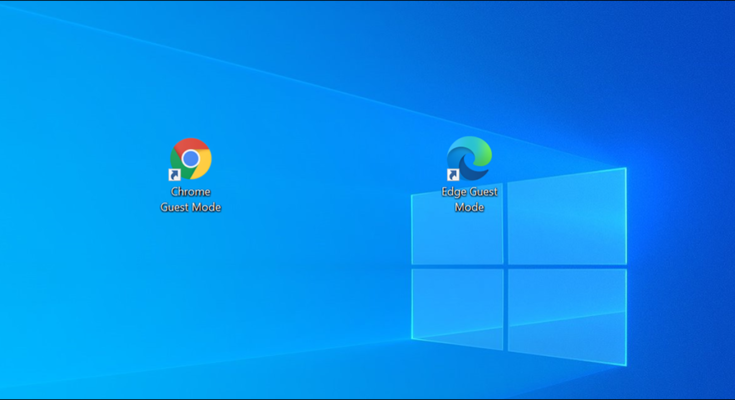Viewport: 735px width, 400px height.
Task: Click the lower-left pane of Windows wallpaper logo
Action: [458, 305]
